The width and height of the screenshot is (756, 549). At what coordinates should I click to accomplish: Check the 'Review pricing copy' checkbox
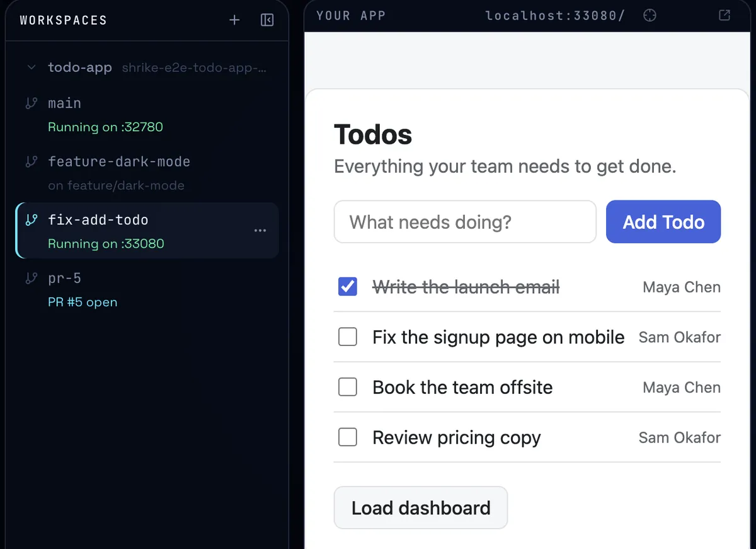coord(348,437)
